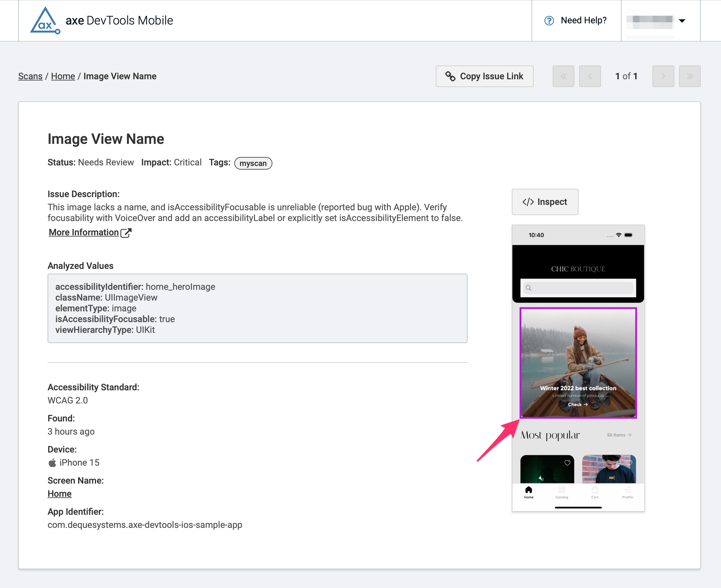Click the previous issue chevron control
721x588 pixels.
pyautogui.click(x=590, y=76)
